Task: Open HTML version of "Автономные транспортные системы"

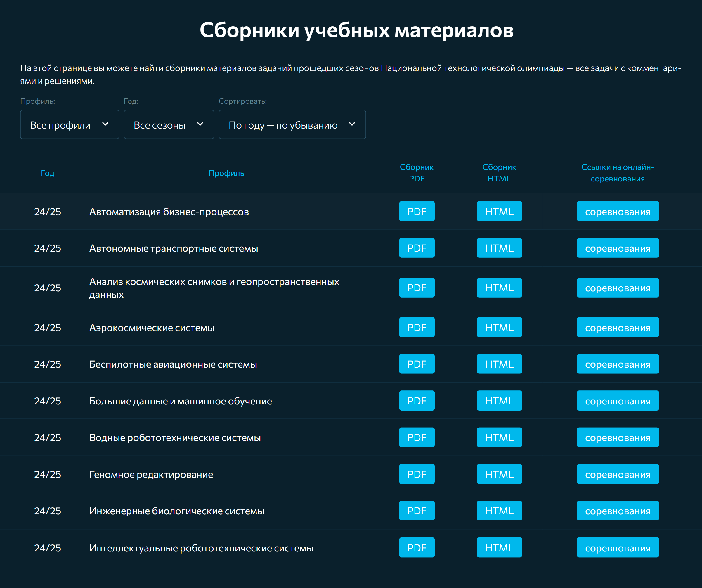Action: coord(499,248)
